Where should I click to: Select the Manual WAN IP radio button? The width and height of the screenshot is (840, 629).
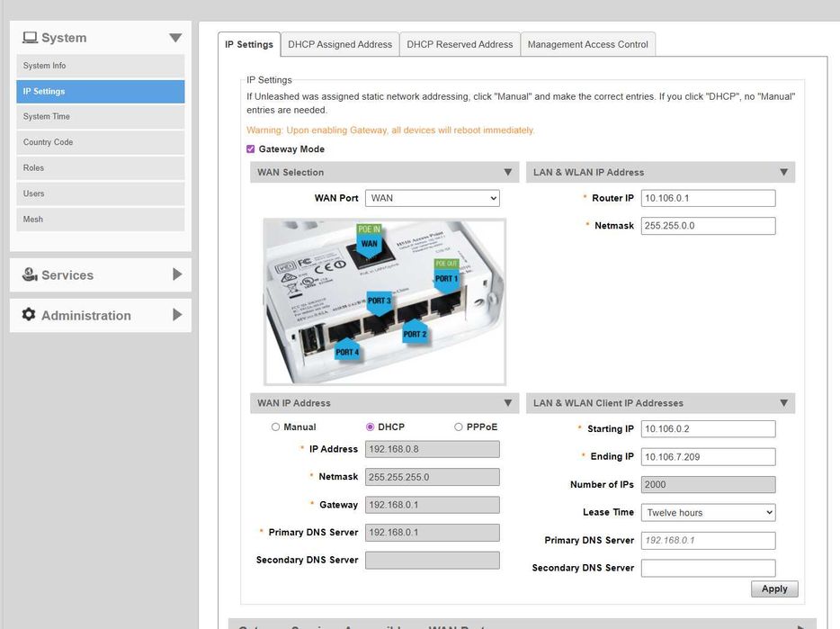pos(275,427)
